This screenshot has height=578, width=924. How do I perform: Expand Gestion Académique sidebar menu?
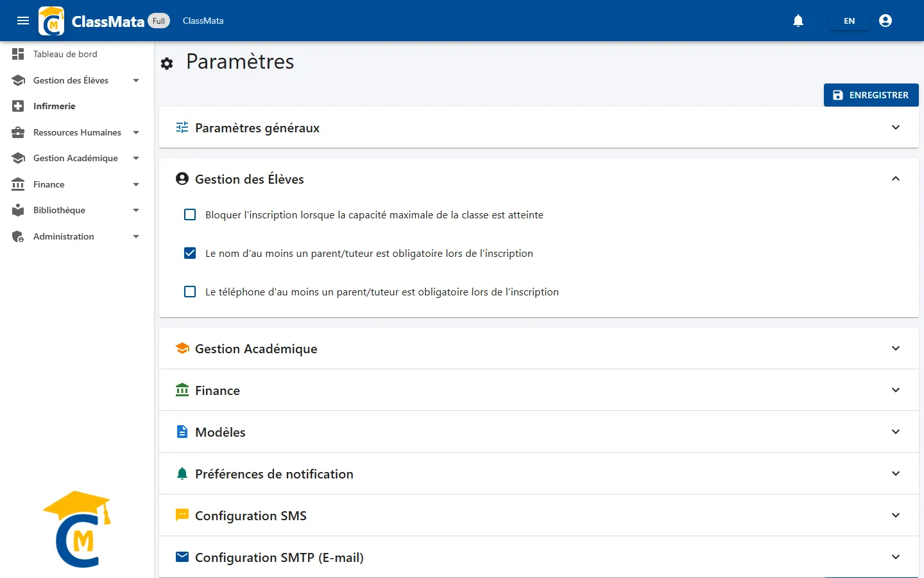(77, 158)
